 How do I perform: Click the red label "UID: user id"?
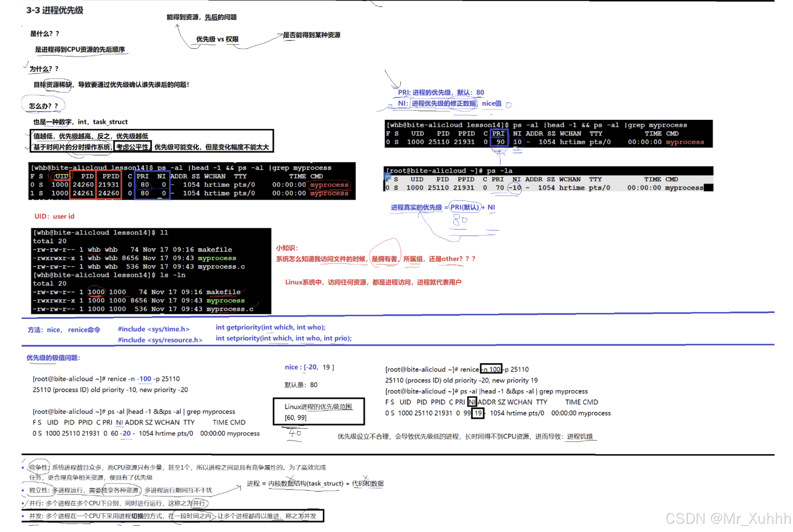(x=54, y=216)
